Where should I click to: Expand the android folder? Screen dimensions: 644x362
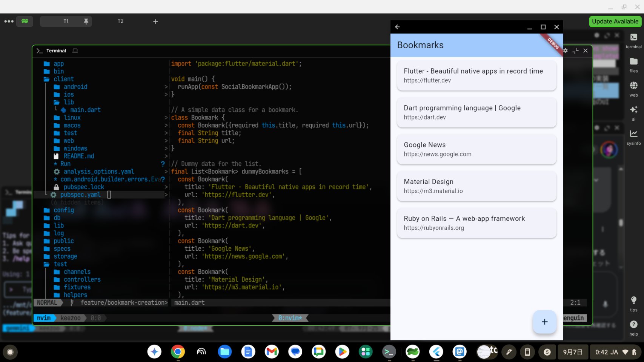(71, 87)
